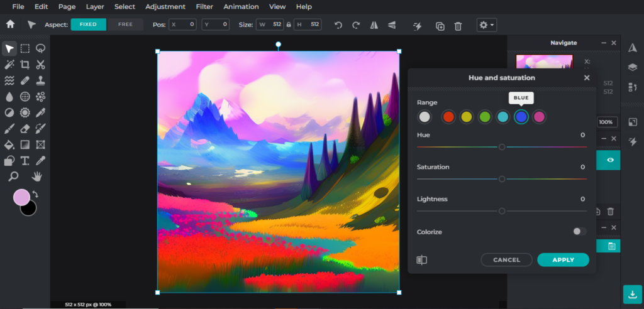The image size is (644, 309).
Task: Choose the red range circle
Action: click(x=448, y=117)
